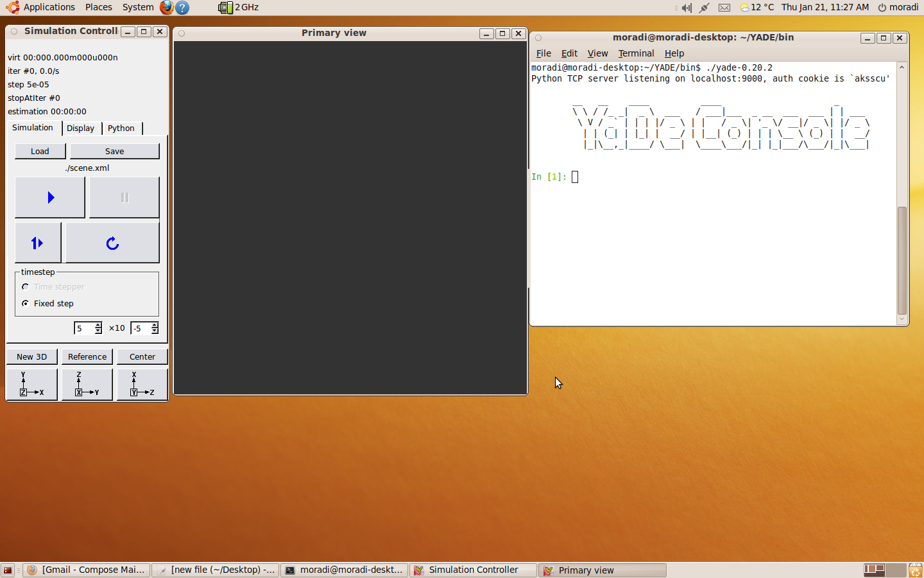Click the terminal scrollbar up arrow

coord(902,67)
